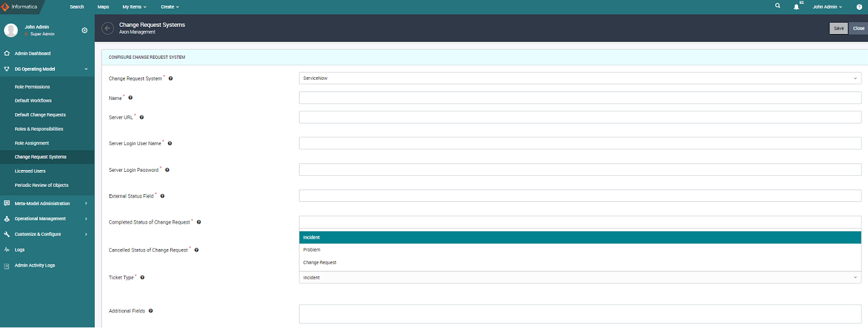Open Logs in the sidebar
This screenshot has width=868, height=332.
point(20,250)
